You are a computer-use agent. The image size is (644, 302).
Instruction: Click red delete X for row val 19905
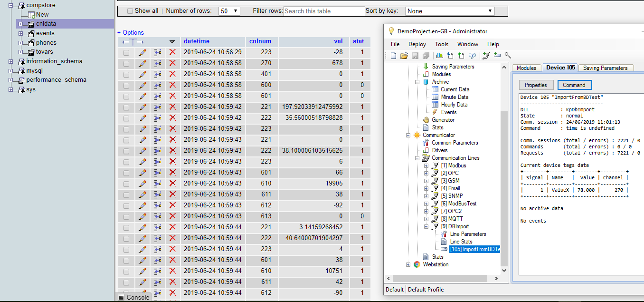(172, 184)
